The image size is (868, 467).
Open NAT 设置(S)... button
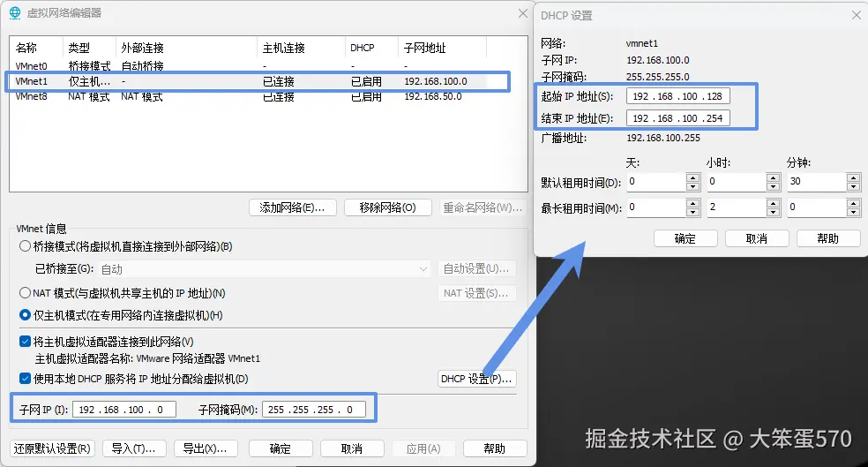click(476, 293)
